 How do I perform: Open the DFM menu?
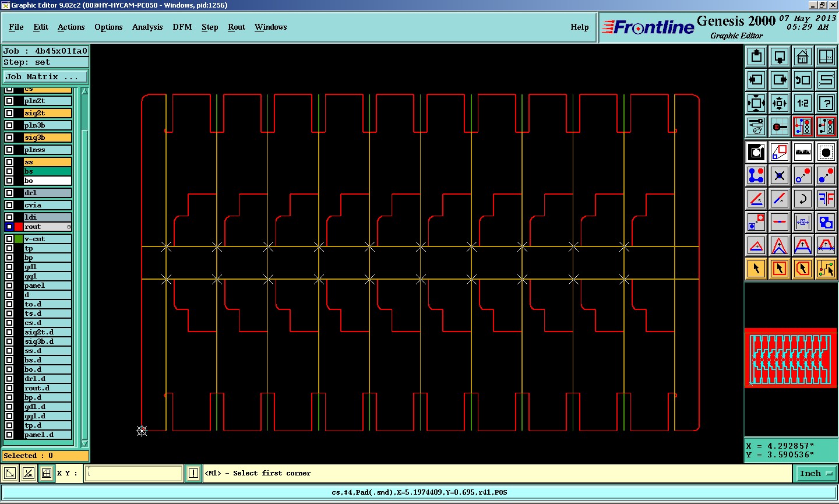[x=182, y=27]
